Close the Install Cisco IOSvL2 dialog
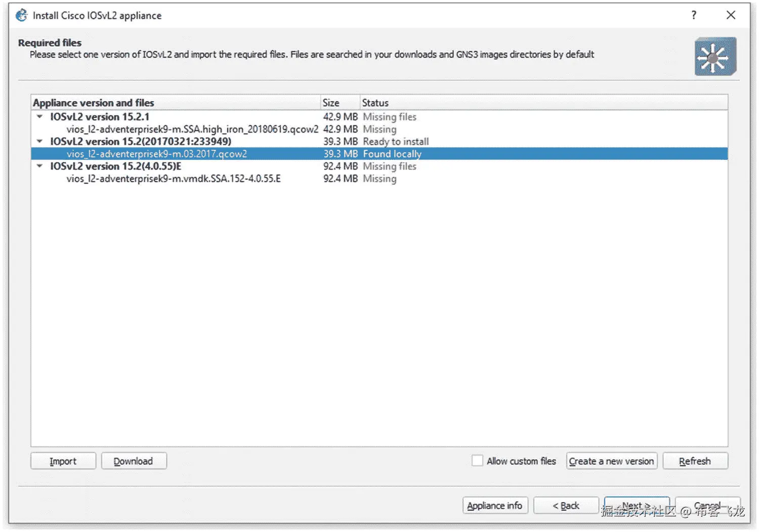759x532 pixels. [x=731, y=15]
